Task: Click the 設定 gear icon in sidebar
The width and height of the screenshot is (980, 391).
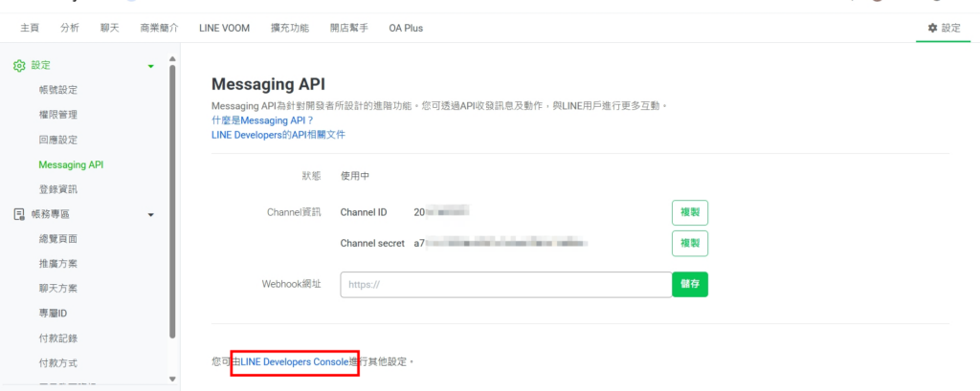Action: click(x=19, y=66)
